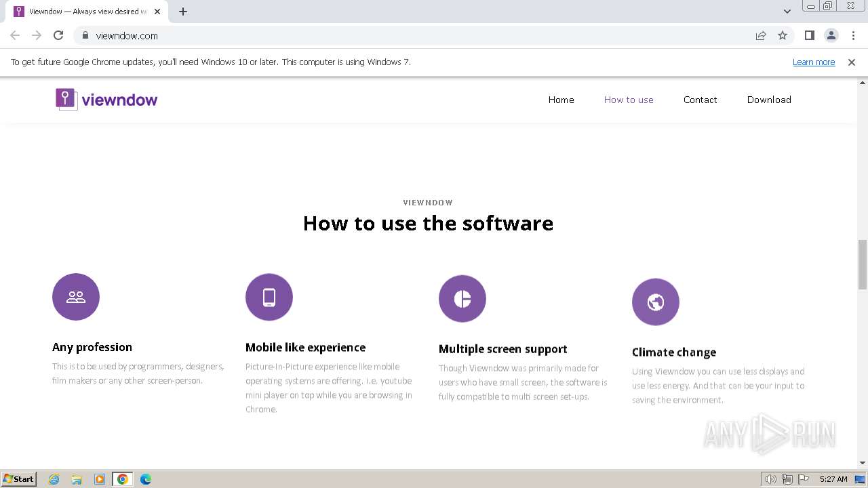Open the volume control in system tray

coord(770,479)
